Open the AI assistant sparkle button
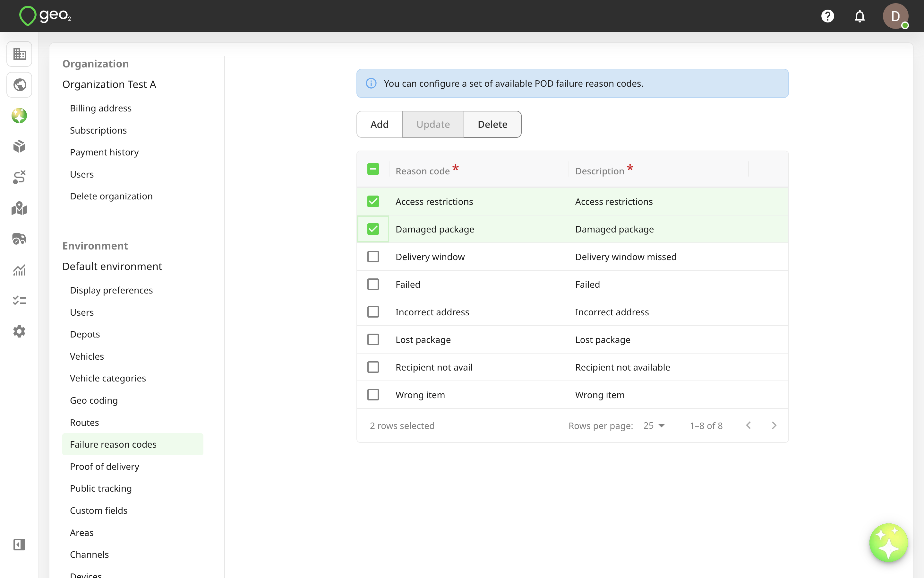This screenshot has height=578, width=924. (x=888, y=542)
